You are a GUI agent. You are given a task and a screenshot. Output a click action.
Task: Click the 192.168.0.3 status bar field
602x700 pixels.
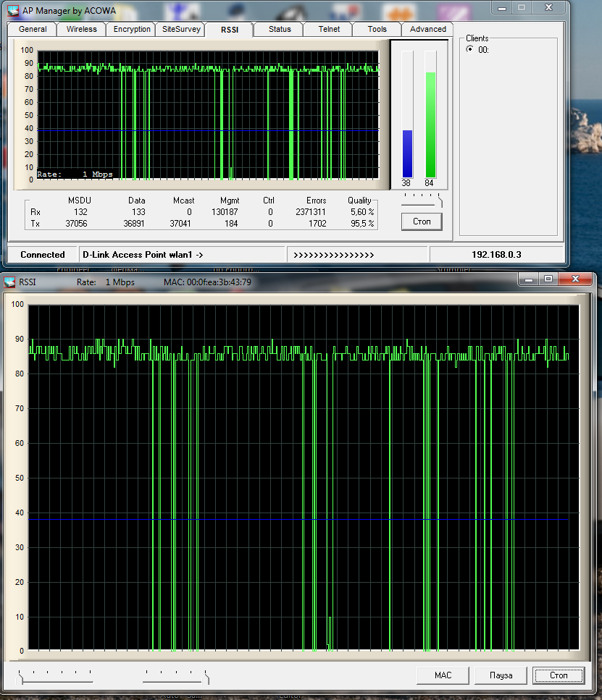point(496,255)
